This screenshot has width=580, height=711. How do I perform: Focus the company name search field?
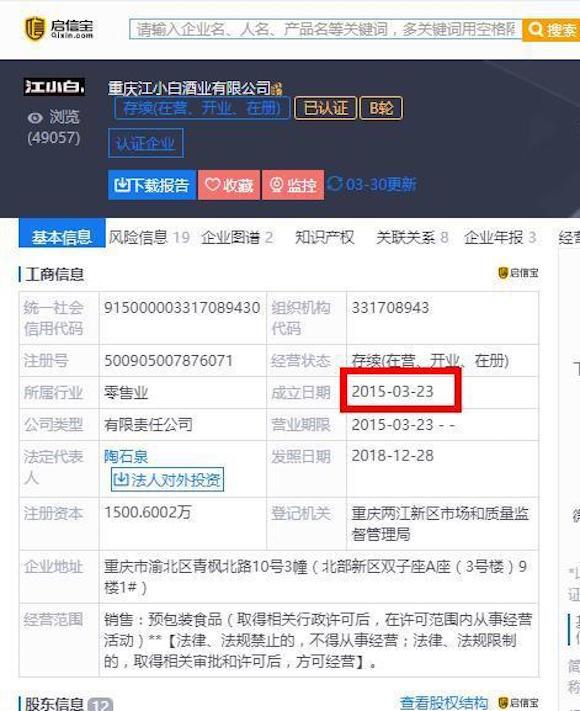click(x=326, y=29)
